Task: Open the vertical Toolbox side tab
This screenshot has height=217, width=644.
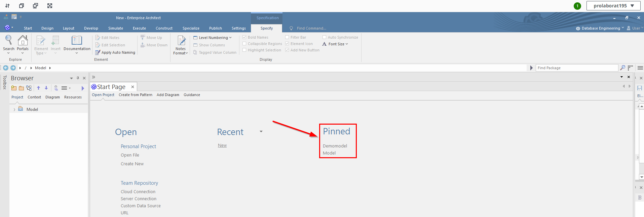Action: click(x=5, y=82)
